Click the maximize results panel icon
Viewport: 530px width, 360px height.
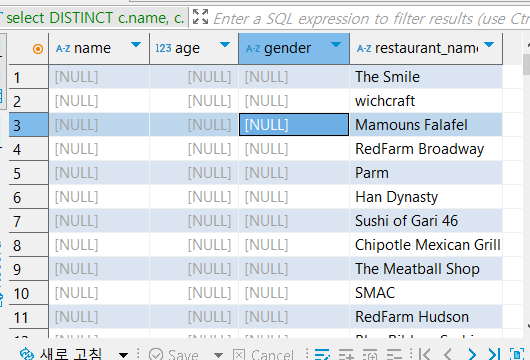(200, 17)
